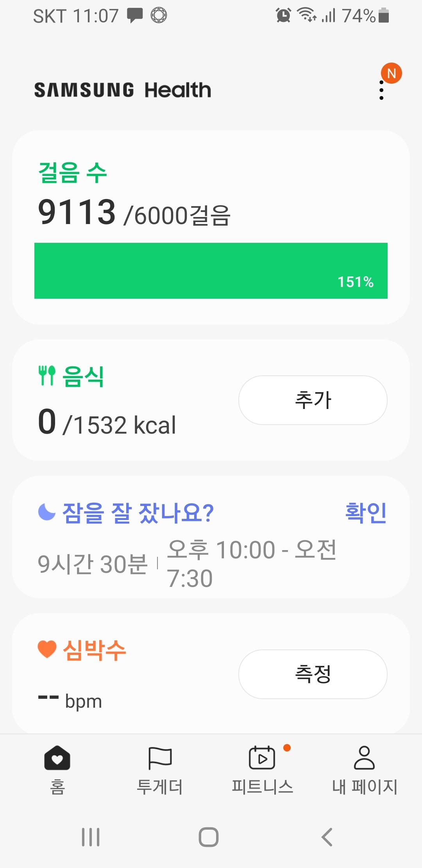Tap the orange heart rate icon
Screen dimensions: 422x868
[47, 649]
